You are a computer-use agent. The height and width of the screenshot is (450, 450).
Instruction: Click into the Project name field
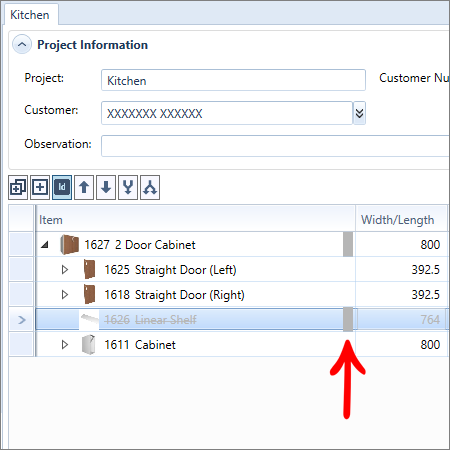(233, 80)
